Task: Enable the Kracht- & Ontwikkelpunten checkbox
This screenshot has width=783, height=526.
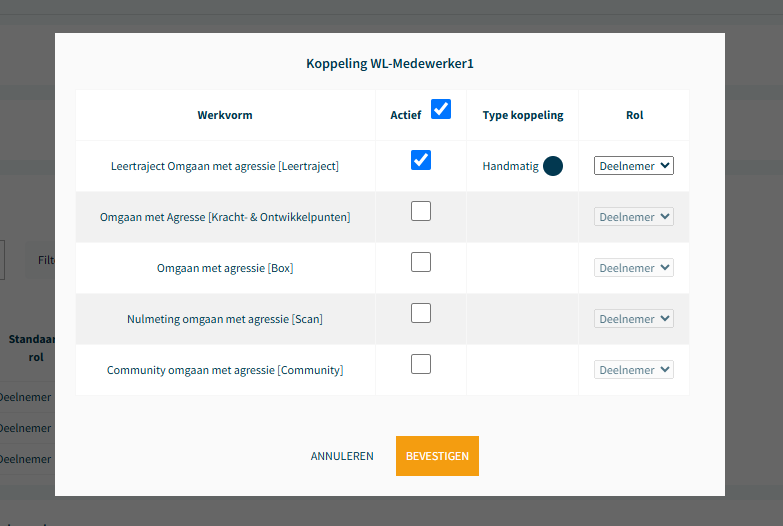Action: click(421, 211)
